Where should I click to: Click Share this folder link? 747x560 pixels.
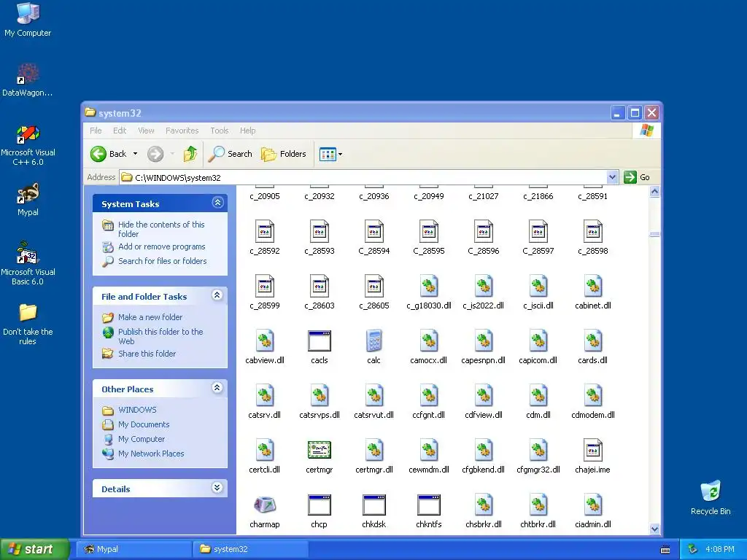click(147, 354)
